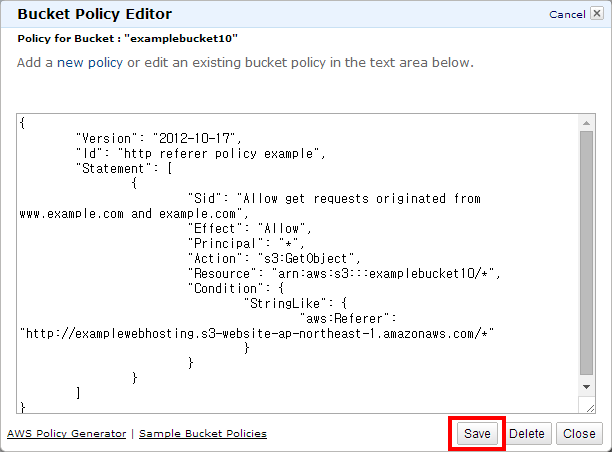Click the Save button
Image resolution: width=612 pixels, height=452 pixels.
pyautogui.click(x=477, y=434)
